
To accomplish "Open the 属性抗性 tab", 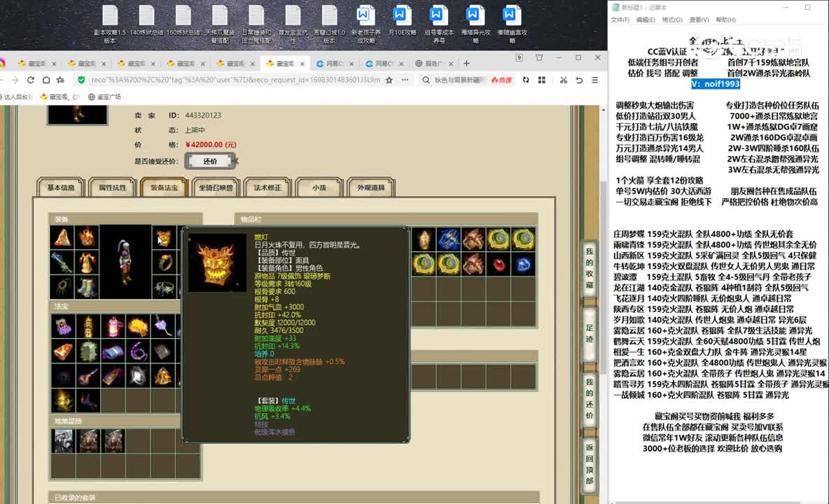I will coord(113,188).
